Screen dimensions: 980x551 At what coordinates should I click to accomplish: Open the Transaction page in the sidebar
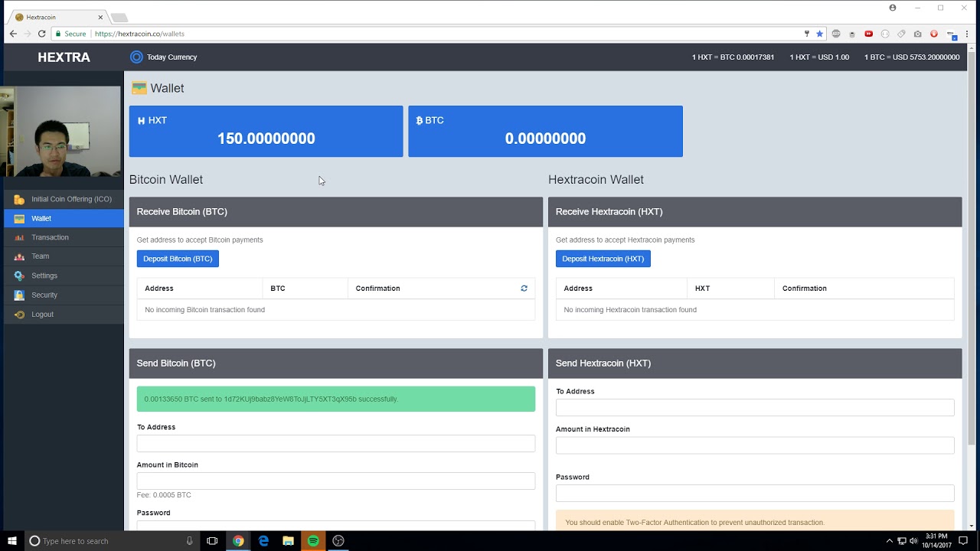click(x=64, y=237)
